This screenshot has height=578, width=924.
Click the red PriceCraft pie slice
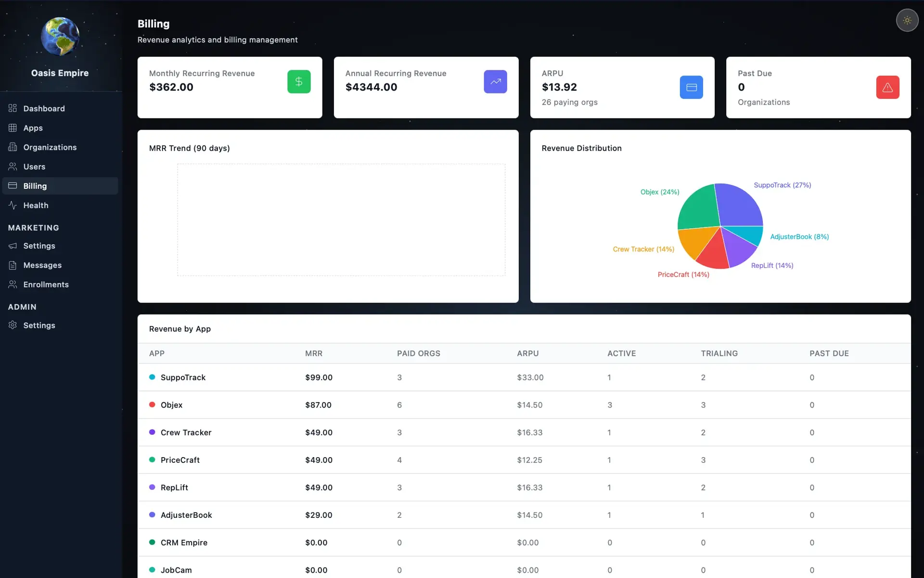tap(714, 253)
